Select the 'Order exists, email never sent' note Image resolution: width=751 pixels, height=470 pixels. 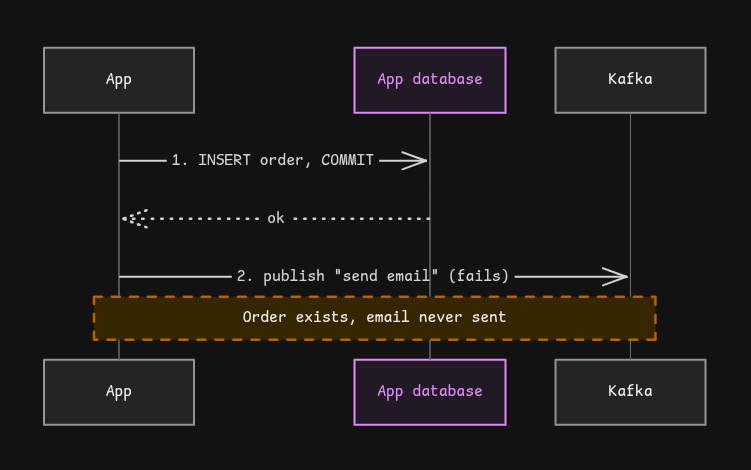[375, 318]
